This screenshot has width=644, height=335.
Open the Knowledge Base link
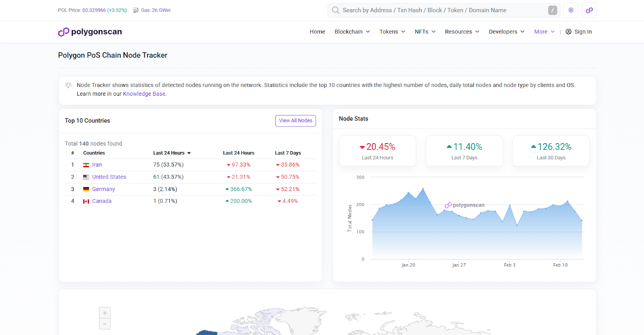(144, 94)
